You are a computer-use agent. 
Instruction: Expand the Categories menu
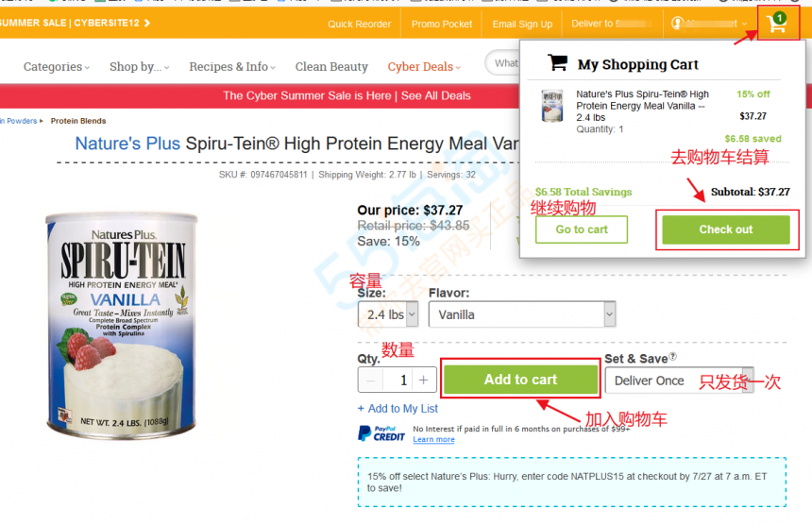tap(57, 67)
